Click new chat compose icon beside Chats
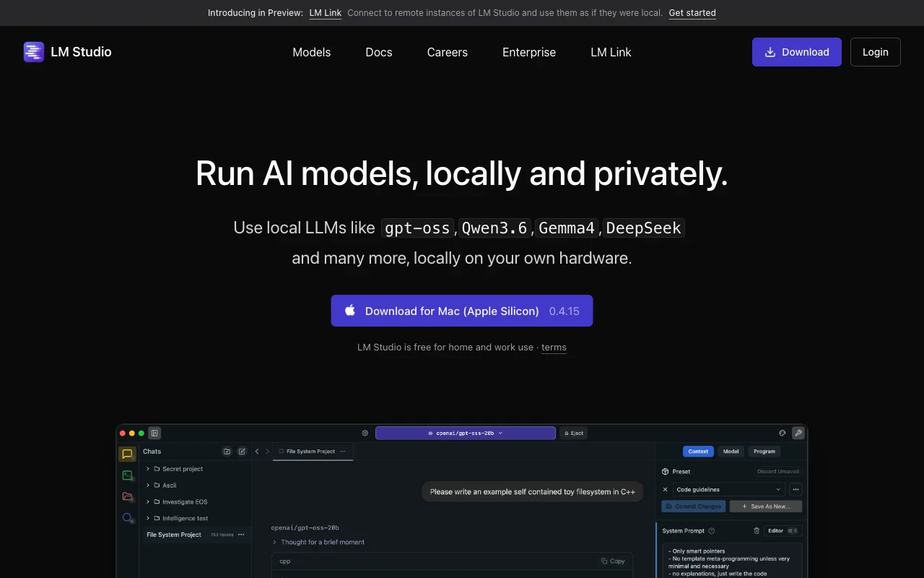This screenshot has height=578, width=924. [x=242, y=452]
